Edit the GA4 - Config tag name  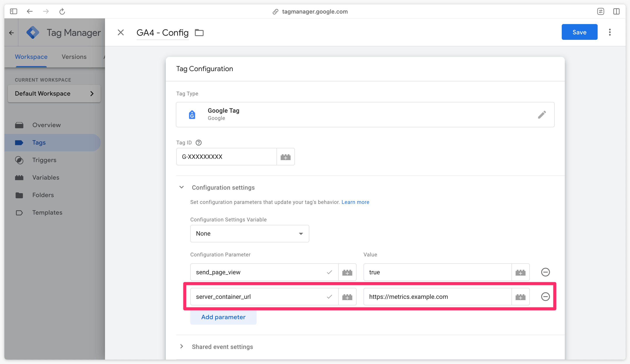(x=163, y=33)
